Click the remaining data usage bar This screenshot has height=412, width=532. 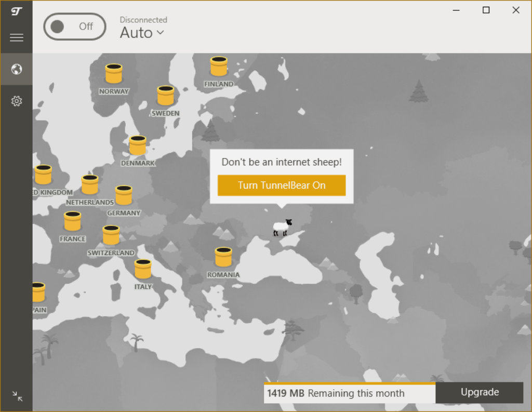(349, 393)
